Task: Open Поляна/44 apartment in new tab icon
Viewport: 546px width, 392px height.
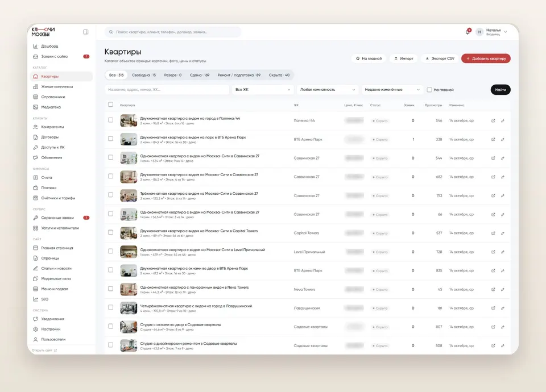Action: [x=493, y=120]
